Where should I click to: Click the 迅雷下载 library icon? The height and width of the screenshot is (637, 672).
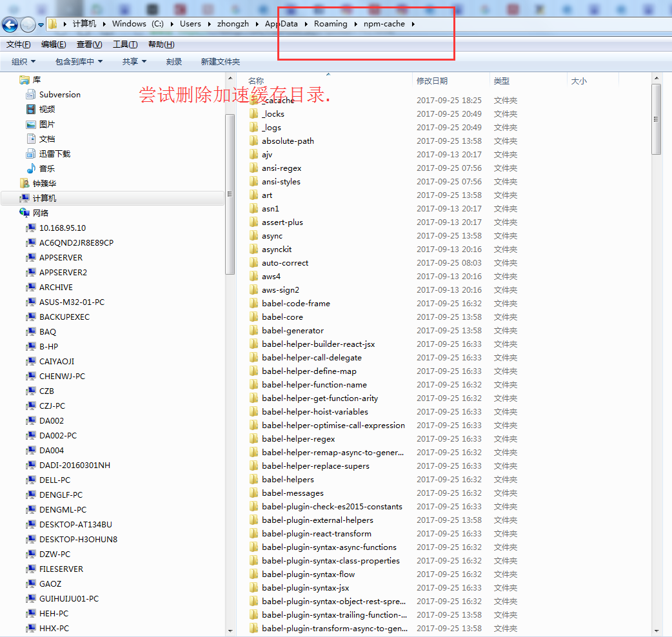[x=30, y=154]
